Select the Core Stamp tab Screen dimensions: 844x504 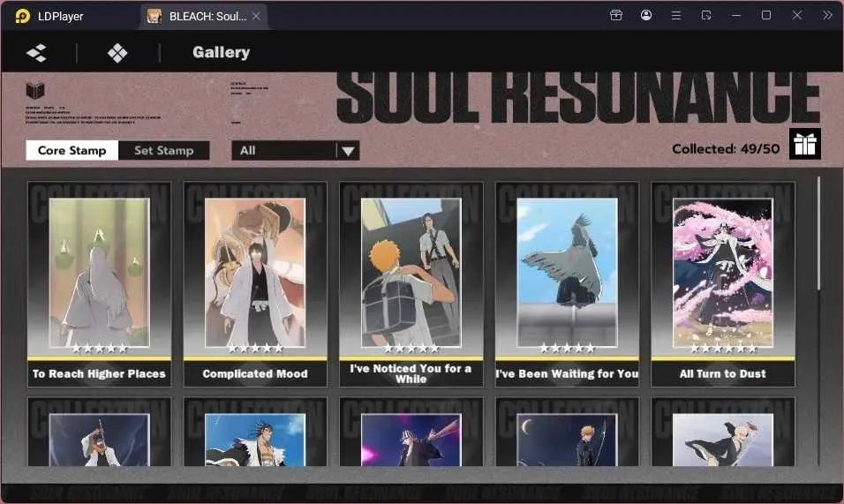(x=72, y=151)
